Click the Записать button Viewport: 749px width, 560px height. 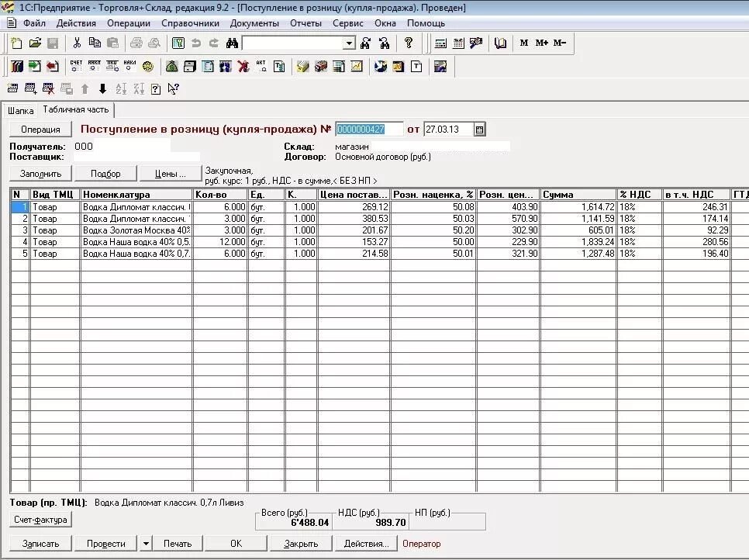(40, 543)
